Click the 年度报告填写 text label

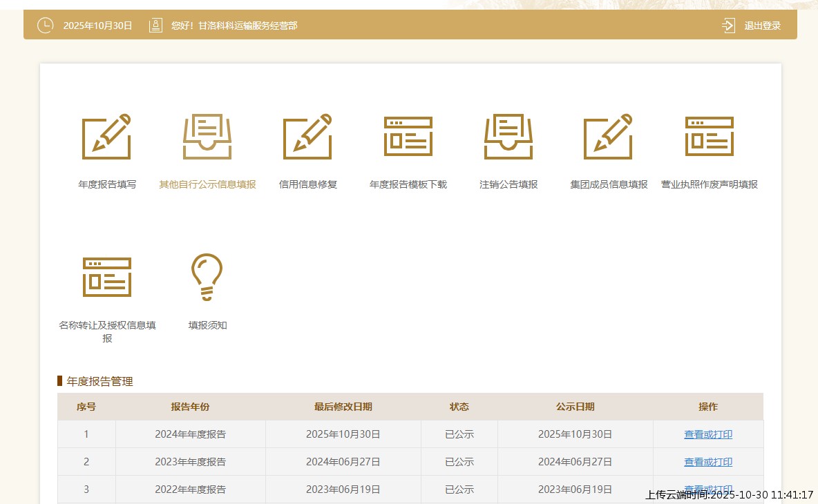tap(107, 184)
